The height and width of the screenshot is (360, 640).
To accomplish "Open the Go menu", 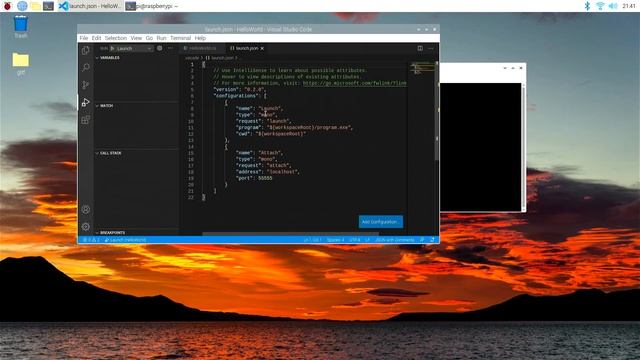I will (149, 38).
